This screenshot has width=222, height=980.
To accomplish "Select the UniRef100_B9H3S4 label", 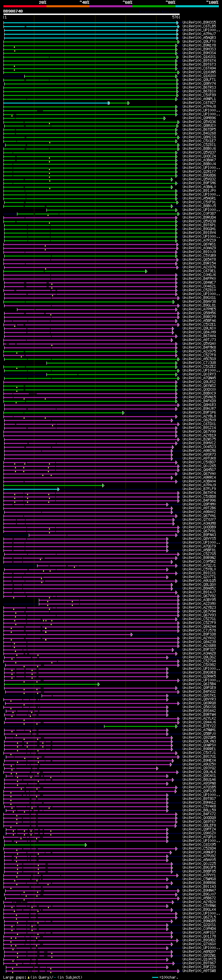I will pos(199,53).
